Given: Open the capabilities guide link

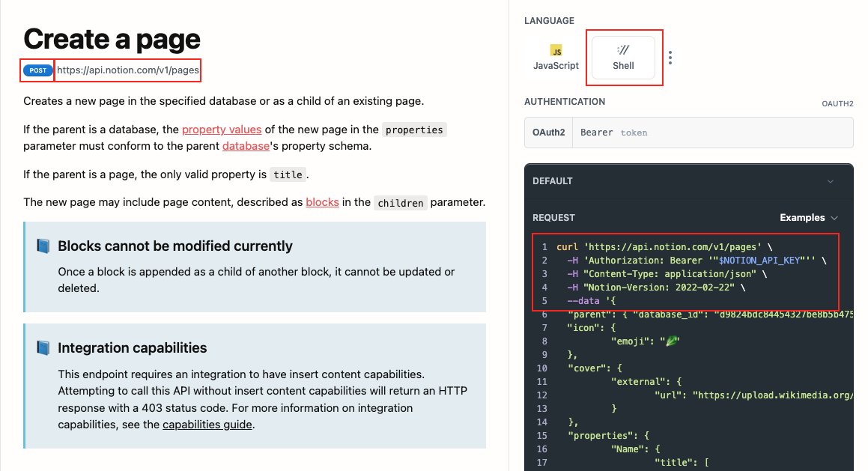Looking at the screenshot, I should (x=207, y=425).
